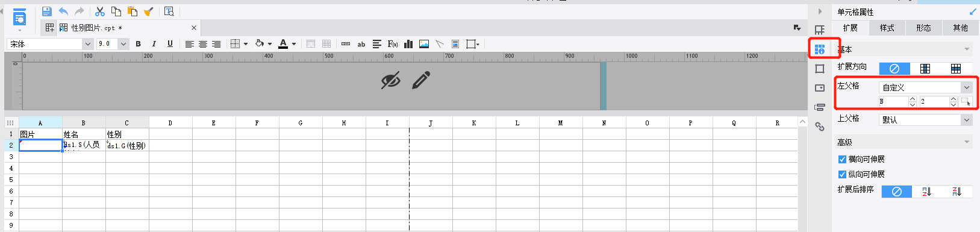Toggle the parameter pane visibility eye icon
This screenshot has width=980, height=232.
391,80
